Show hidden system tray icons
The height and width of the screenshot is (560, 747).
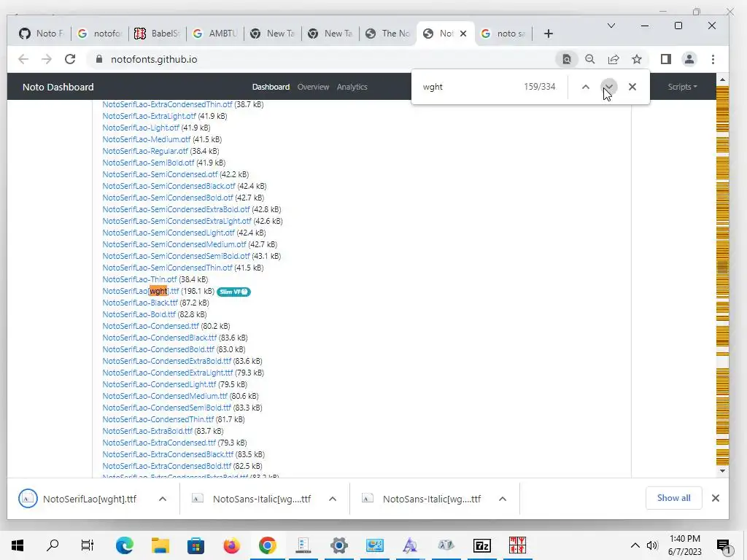[635, 545]
